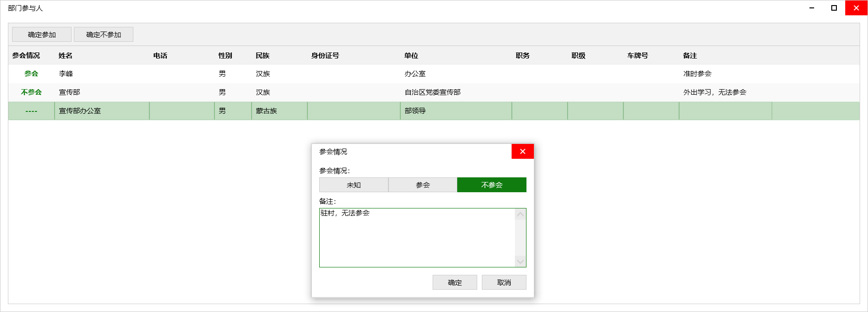Select the 不参会 attendance option

(492, 185)
